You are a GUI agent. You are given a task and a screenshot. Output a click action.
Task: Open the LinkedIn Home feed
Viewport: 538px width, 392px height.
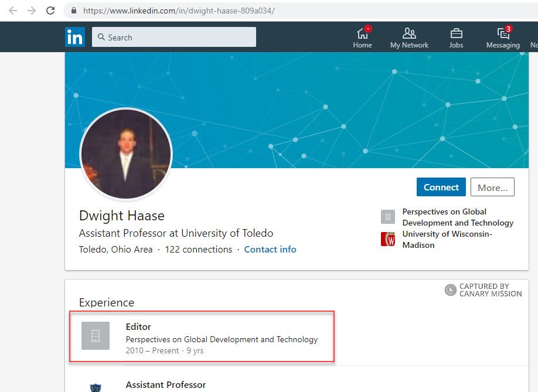[x=362, y=36]
